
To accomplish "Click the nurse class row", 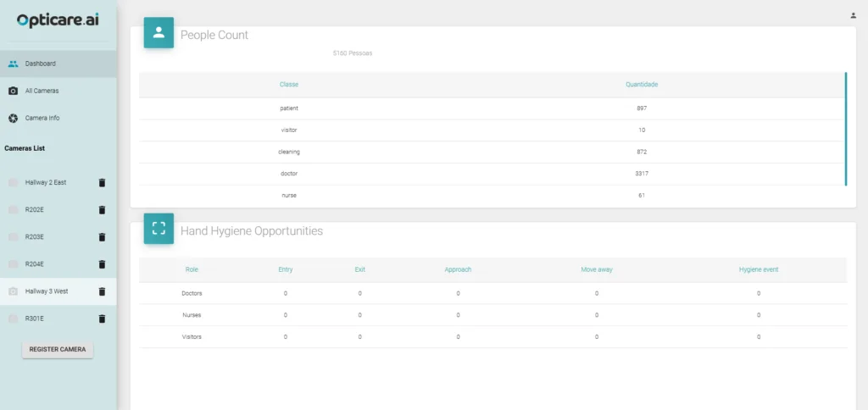I will click(x=492, y=196).
